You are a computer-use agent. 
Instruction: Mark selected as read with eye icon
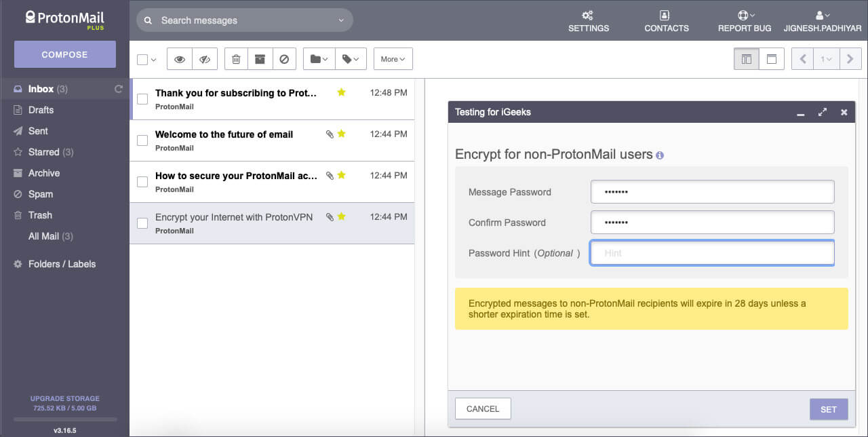point(180,59)
